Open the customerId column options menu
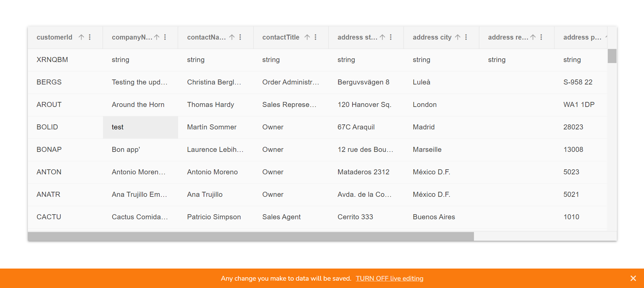The image size is (644, 288). coord(90,37)
